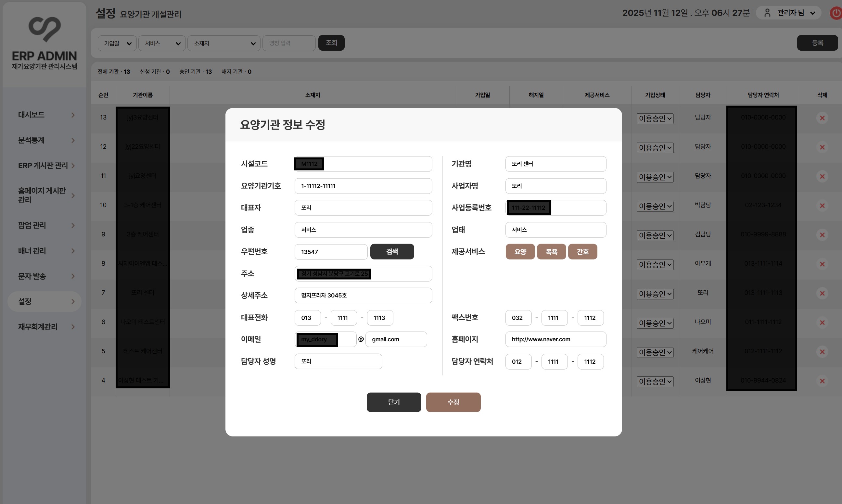Screen dimensions: 842x504
Task: Click the 홈페이지 URL input field
Action: pyautogui.click(x=555, y=339)
